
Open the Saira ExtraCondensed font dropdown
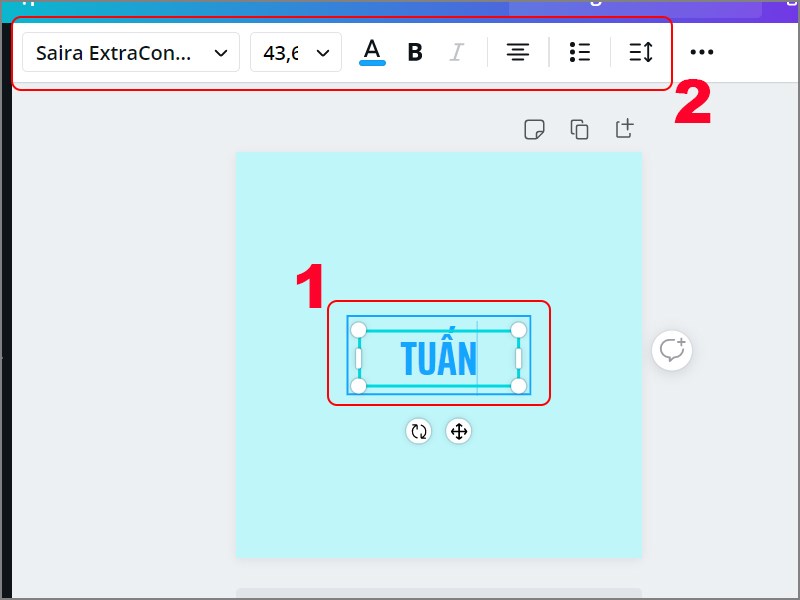pos(130,51)
